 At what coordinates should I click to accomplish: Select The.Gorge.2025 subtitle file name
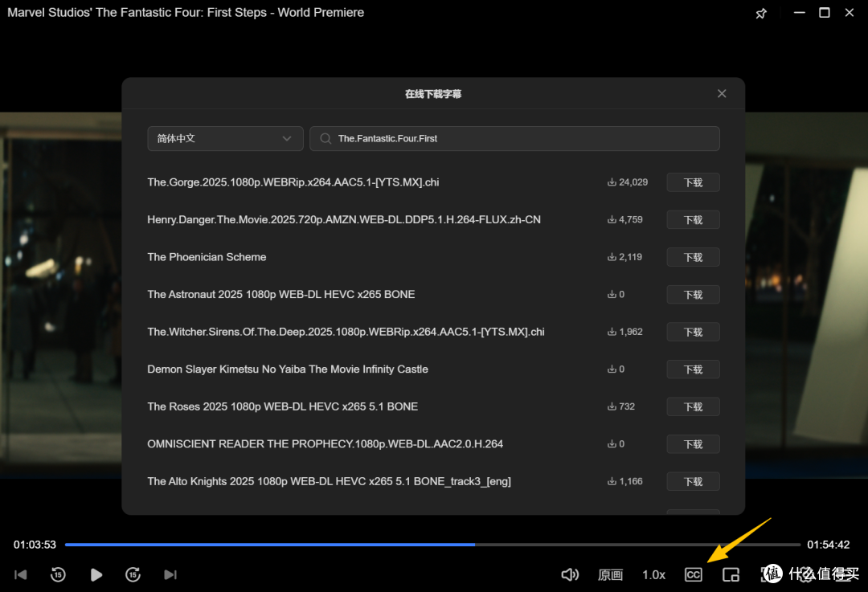pos(293,182)
